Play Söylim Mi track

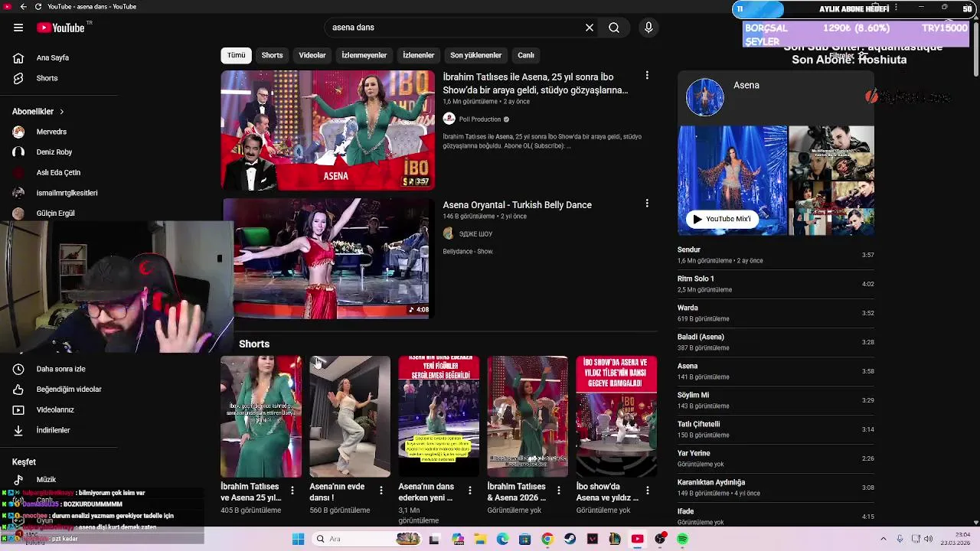coord(776,400)
